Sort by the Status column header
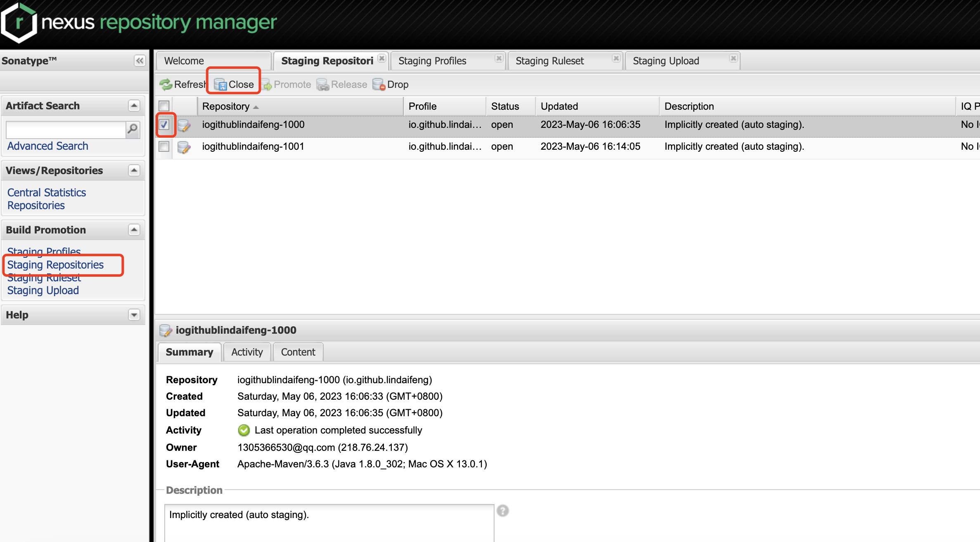Viewport: 980px width, 542px height. [x=511, y=106]
